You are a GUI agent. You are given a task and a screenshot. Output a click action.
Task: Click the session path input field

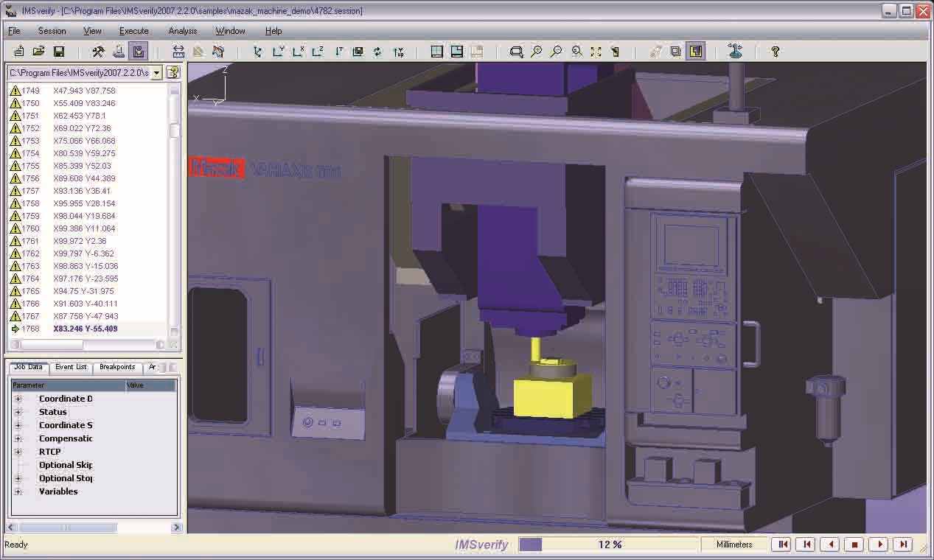click(79, 73)
